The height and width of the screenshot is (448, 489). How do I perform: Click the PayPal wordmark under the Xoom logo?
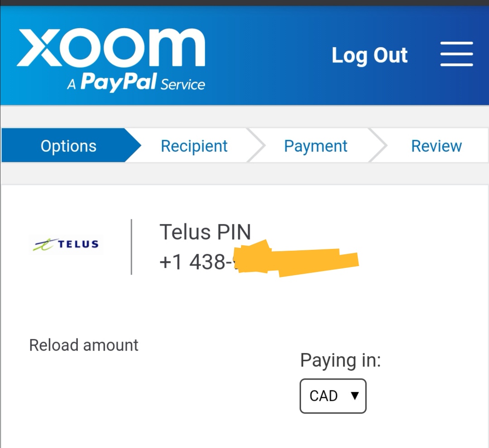119,83
